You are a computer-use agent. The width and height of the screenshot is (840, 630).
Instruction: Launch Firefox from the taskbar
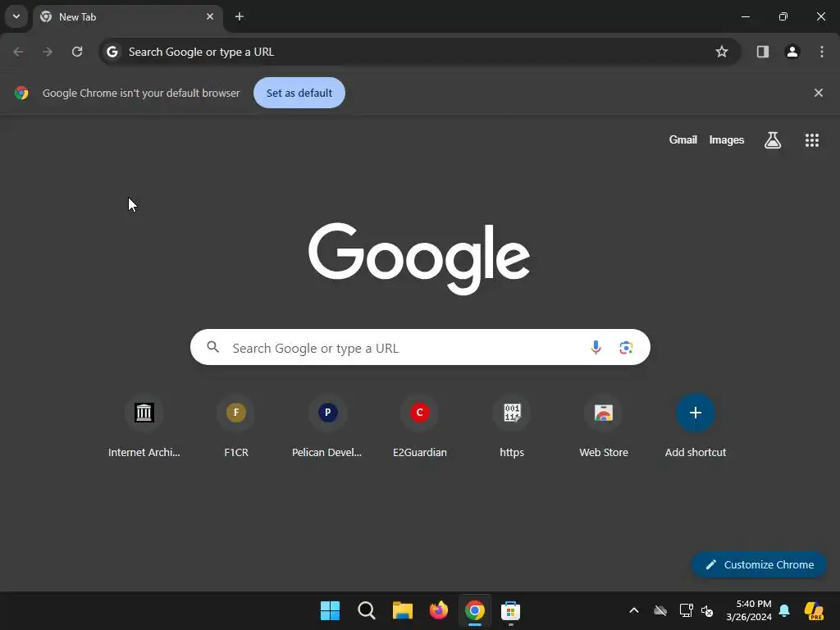pyautogui.click(x=439, y=610)
